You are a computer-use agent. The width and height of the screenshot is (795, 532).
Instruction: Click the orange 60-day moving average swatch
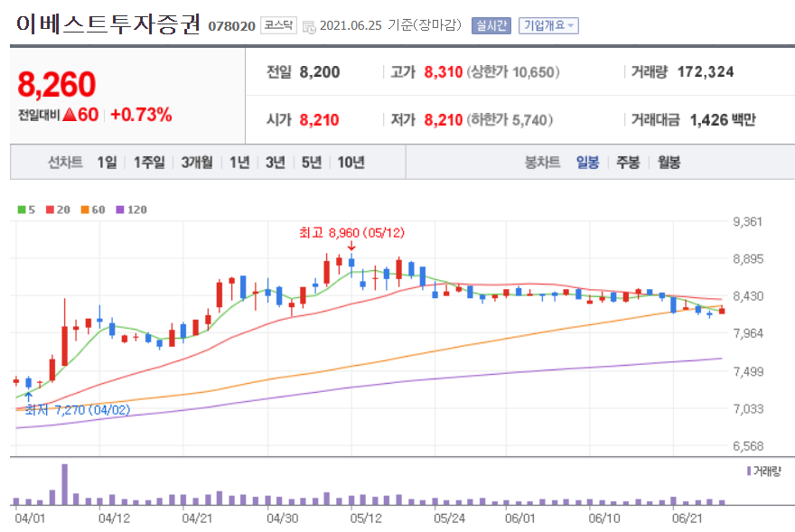click(85, 210)
